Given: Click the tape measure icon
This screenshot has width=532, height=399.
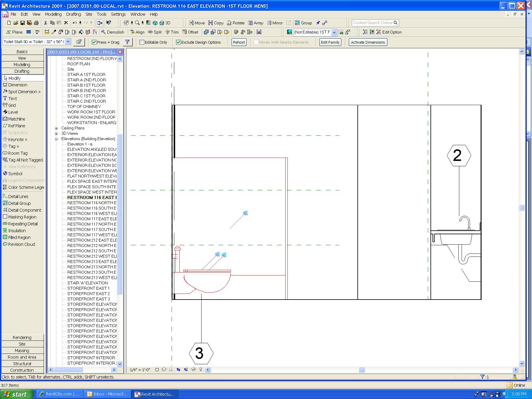Looking at the screenshot, I should pos(47,32).
